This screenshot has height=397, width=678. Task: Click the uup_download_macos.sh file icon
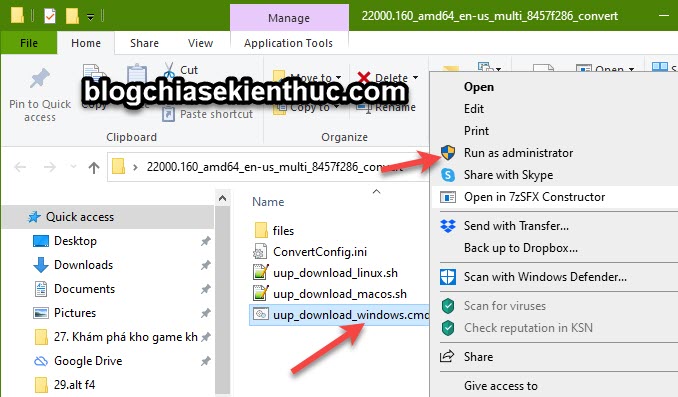tap(260, 294)
